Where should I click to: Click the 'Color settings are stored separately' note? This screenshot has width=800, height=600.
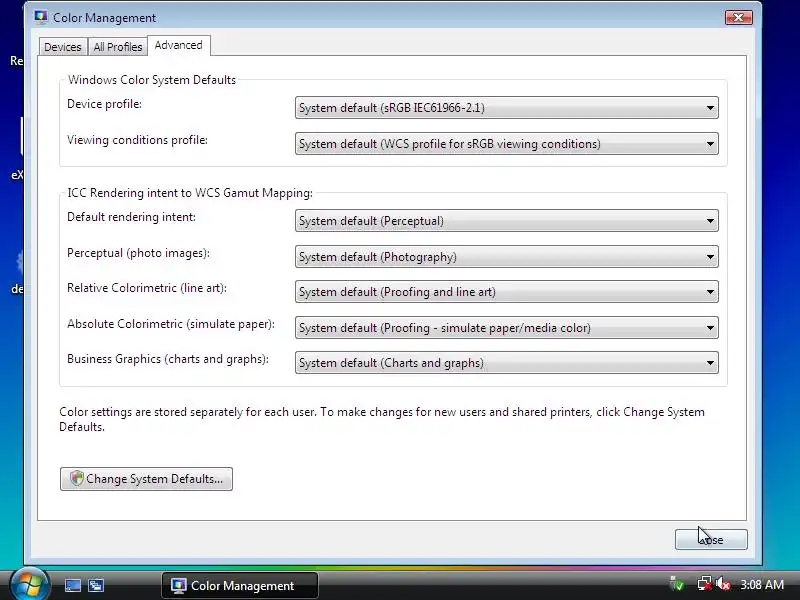point(382,419)
